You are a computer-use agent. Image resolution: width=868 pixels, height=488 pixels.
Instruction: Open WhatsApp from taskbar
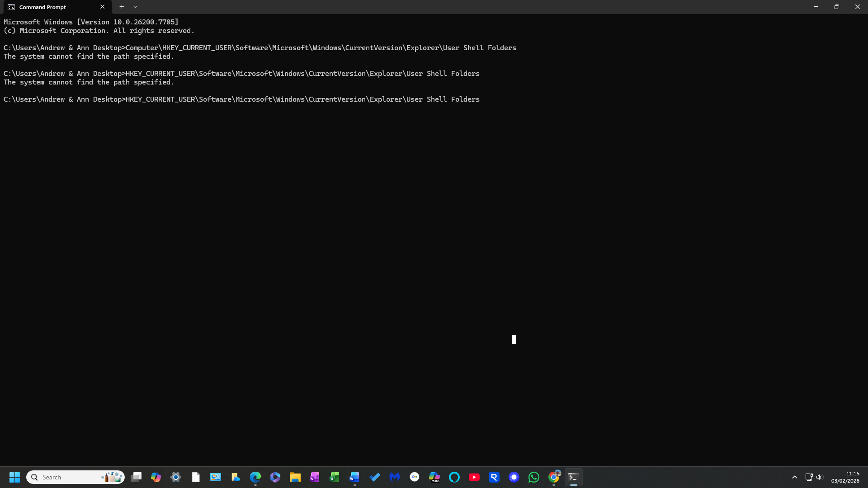point(534,477)
